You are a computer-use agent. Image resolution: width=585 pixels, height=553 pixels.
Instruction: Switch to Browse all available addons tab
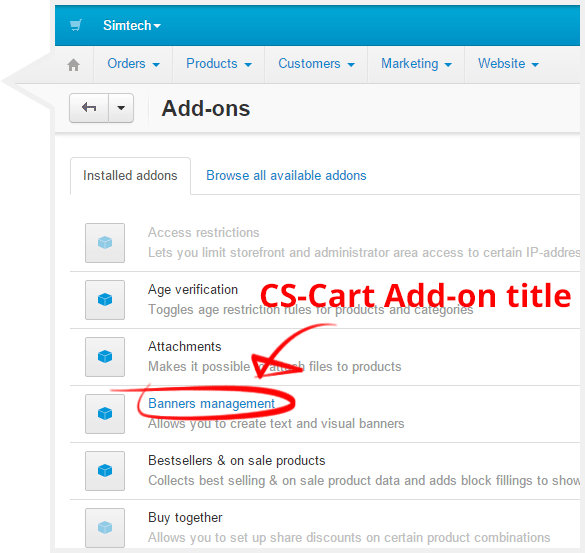(286, 175)
